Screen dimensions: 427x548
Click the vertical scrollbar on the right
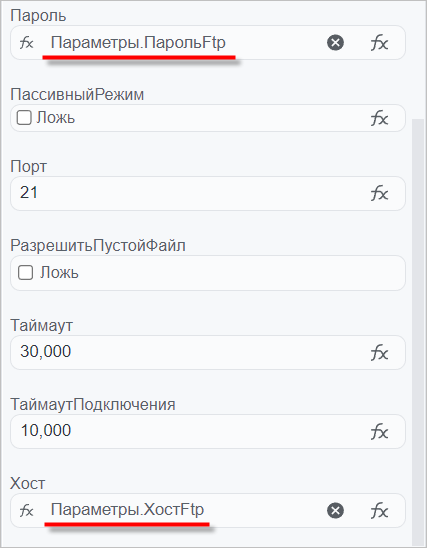pos(418,330)
